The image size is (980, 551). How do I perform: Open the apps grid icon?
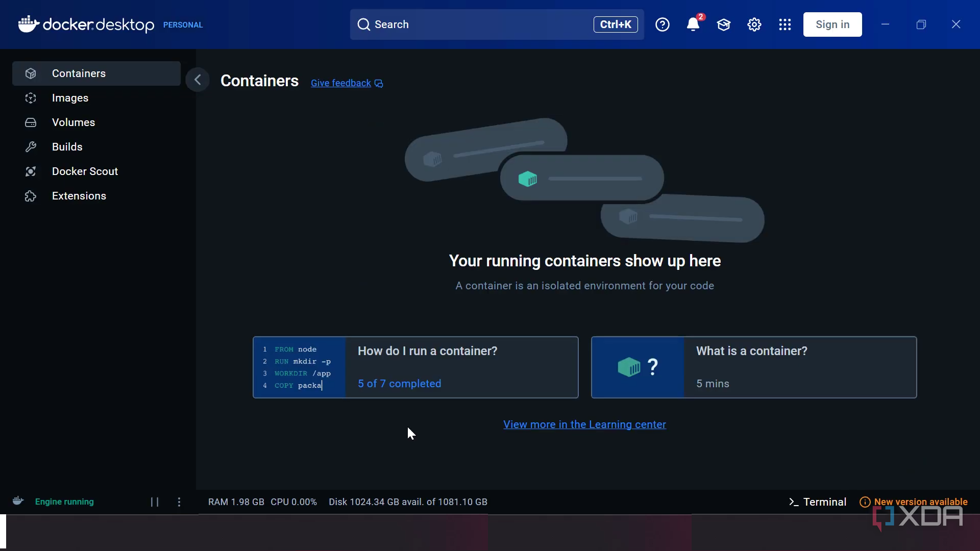785,24
